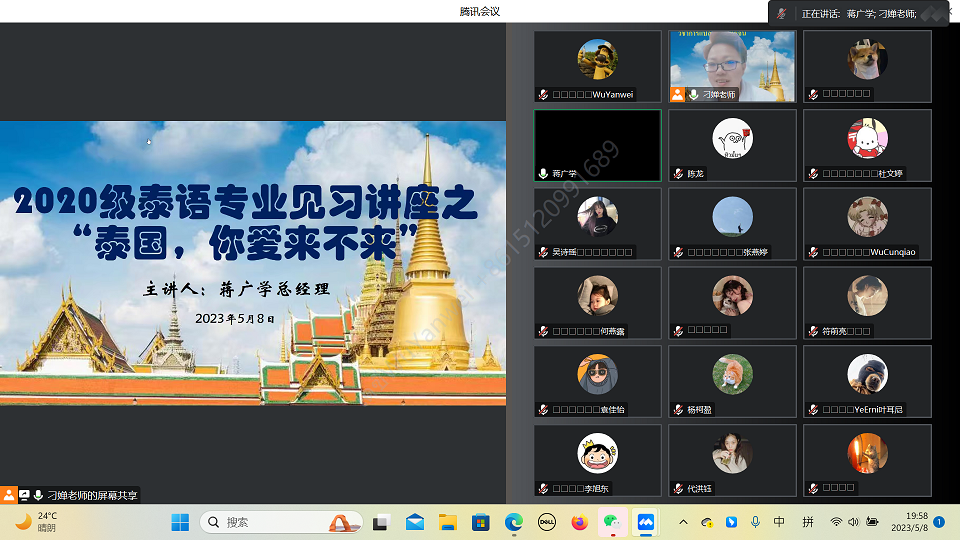Launch Firefox from the taskbar
The image size is (960, 540).
click(579, 522)
